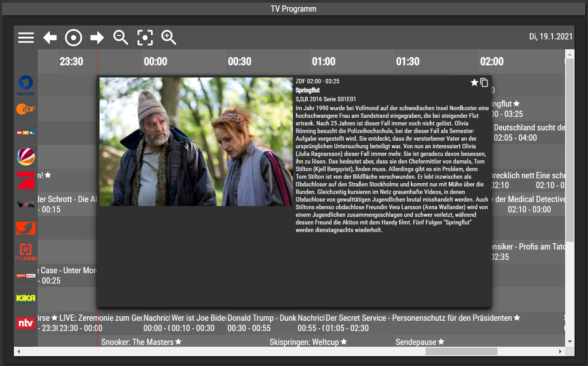Click the horizontal scrollbar thumb

point(461,352)
